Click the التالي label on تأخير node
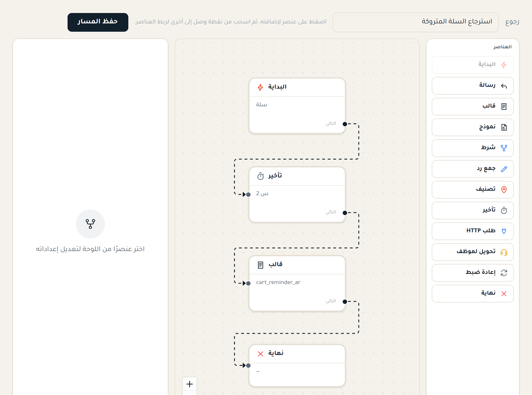This screenshot has height=395, width=532. 331,212
